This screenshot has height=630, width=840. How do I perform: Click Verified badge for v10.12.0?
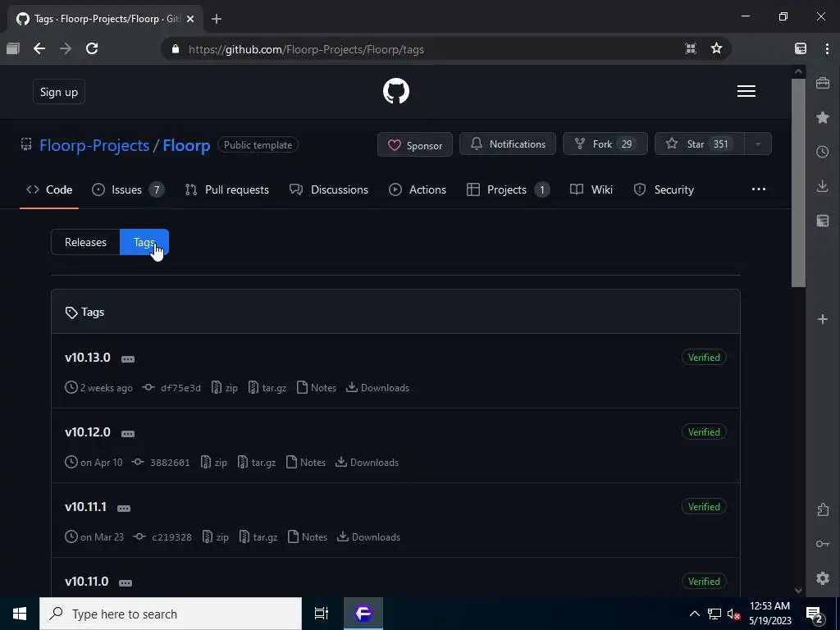coord(704,431)
